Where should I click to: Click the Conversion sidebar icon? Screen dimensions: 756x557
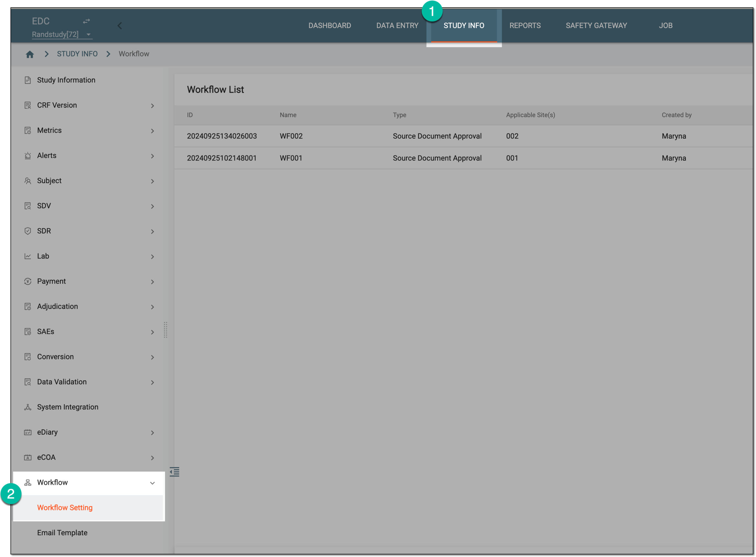pos(28,357)
